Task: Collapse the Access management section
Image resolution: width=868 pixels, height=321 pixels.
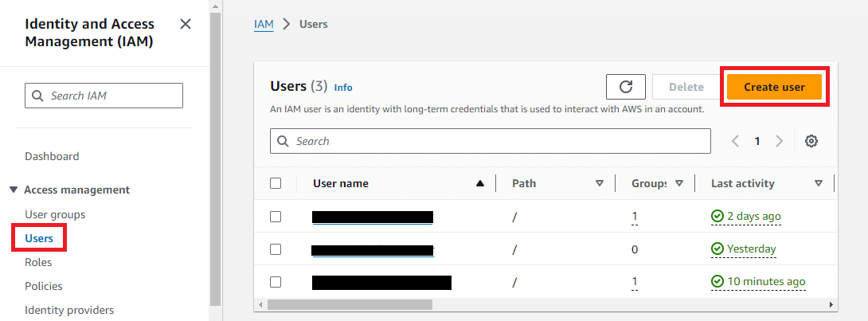Action: pos(14,190)
